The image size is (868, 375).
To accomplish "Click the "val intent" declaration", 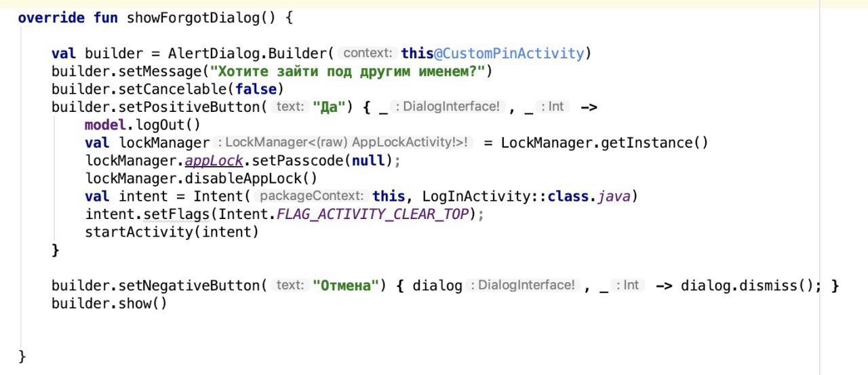I will click(126, 197).
